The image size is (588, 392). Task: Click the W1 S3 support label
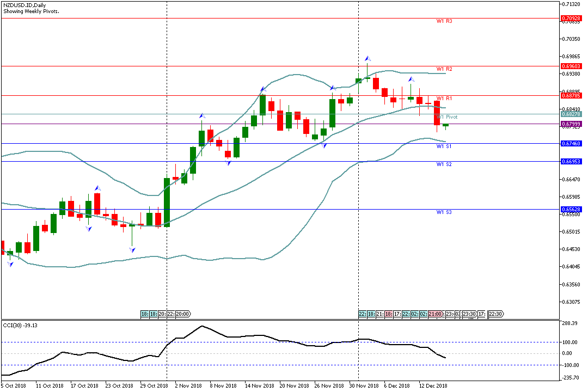[444, 212]
